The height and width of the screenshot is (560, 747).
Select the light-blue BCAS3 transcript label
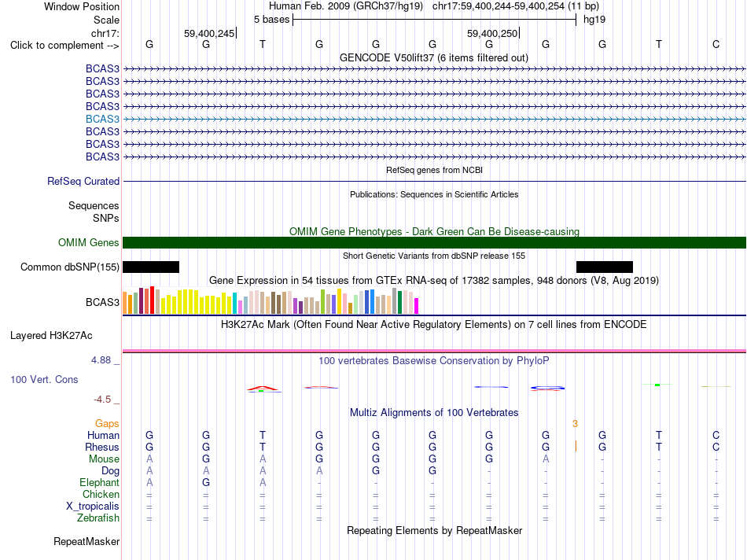coord(102,119)
